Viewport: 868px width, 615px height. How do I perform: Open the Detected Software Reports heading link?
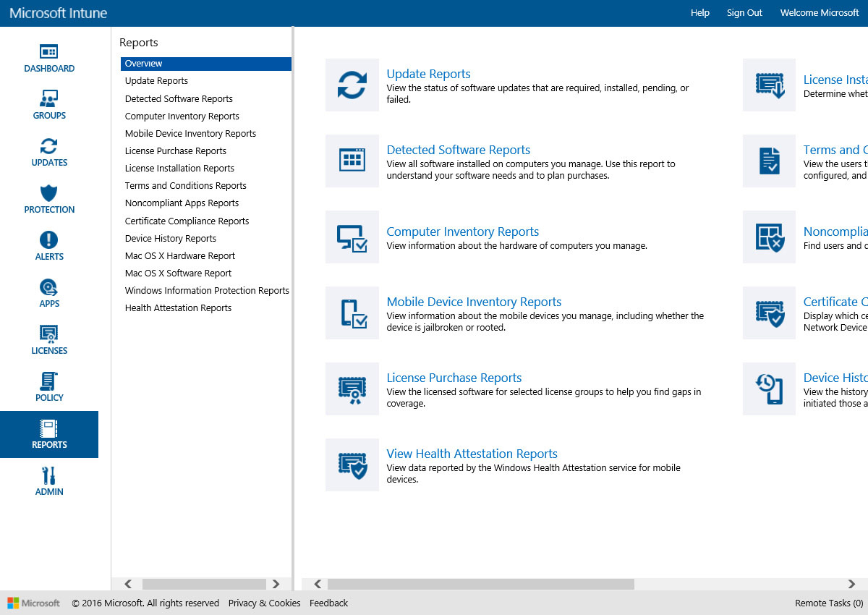pyautogui.click(x=459, y=150)
